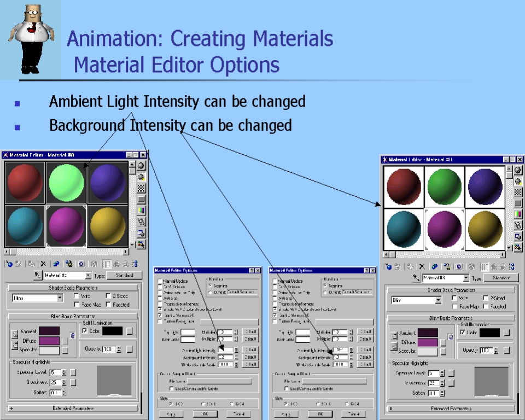Open material name dropdown in right Material Editor

click(x=465, y=278)
